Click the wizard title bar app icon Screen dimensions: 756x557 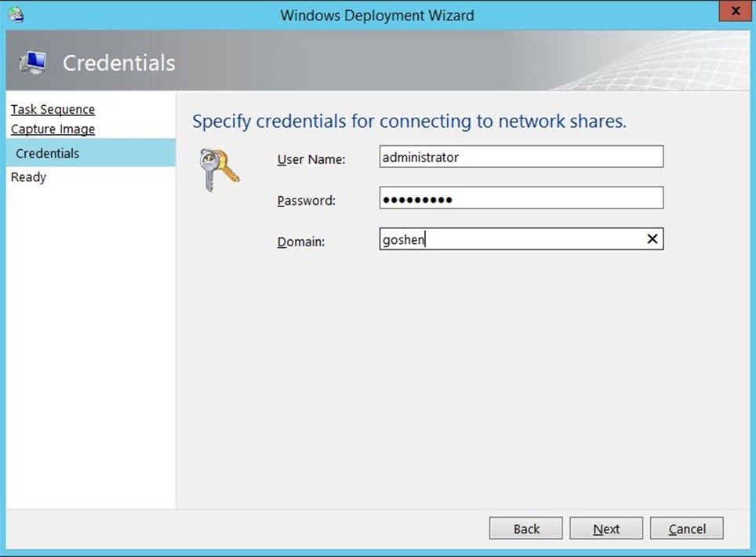(x=16, y=14)
